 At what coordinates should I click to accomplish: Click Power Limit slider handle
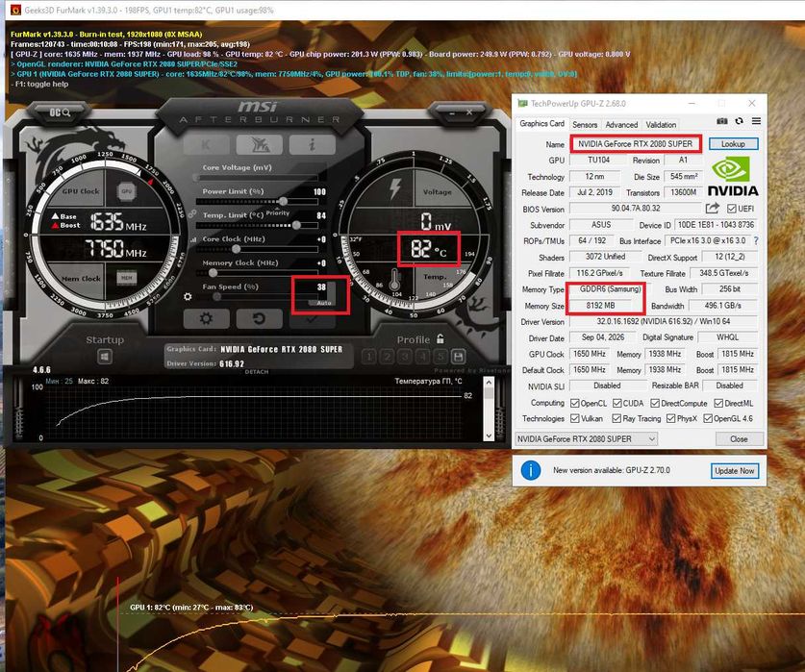pyautogui.click(x=283, y=201)
